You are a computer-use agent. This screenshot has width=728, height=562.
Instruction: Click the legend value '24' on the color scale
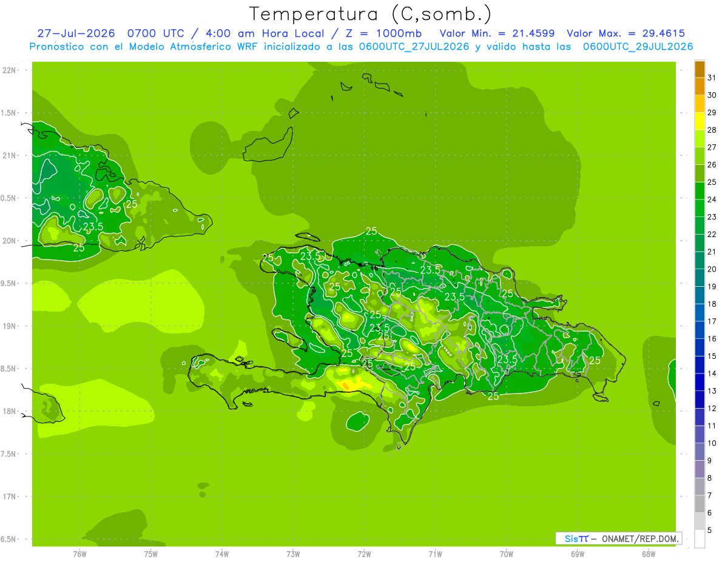pos(712,199)
